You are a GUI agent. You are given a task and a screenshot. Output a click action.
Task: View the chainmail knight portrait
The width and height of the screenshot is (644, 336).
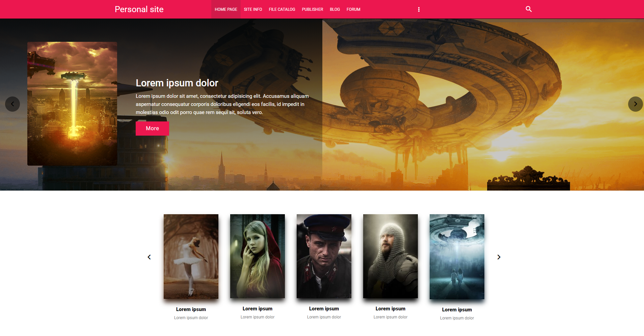391,256
